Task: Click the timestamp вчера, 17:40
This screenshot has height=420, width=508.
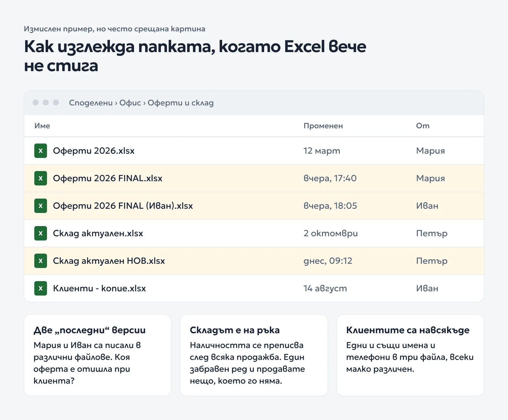Action: pyautogui.click(x=330, y=178)
